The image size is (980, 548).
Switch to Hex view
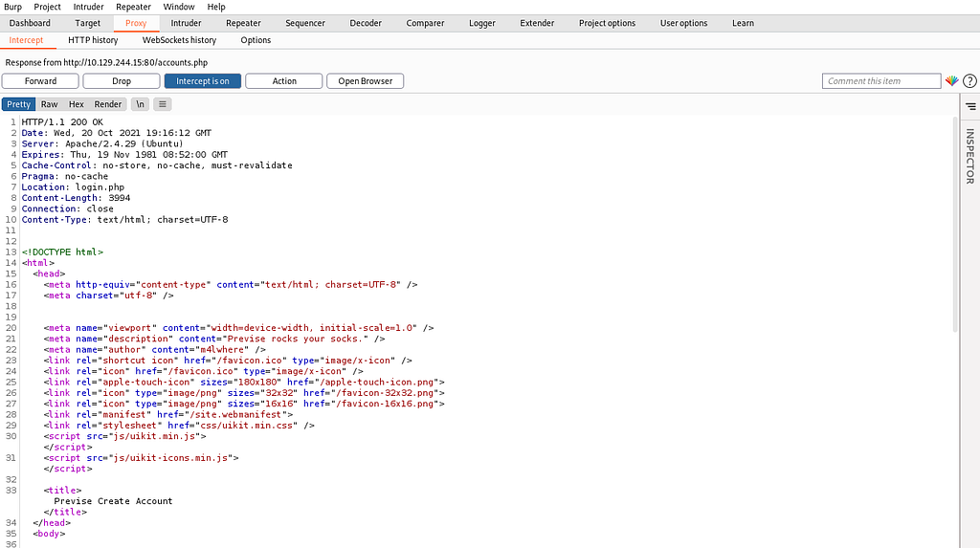coord(77,104)
